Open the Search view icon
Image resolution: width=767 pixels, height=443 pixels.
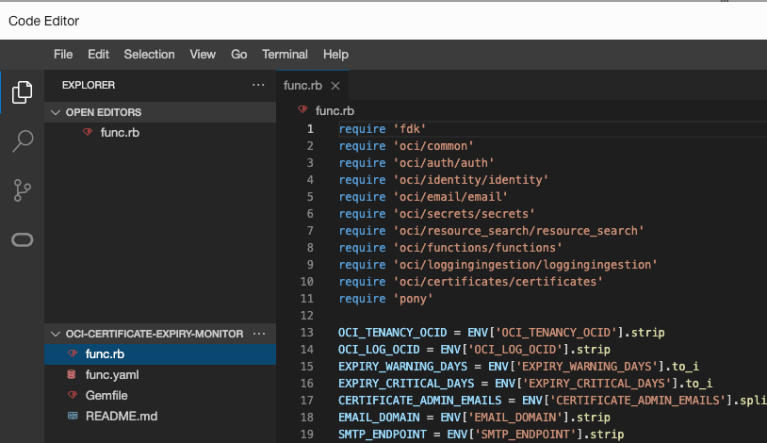click(22, 141)
